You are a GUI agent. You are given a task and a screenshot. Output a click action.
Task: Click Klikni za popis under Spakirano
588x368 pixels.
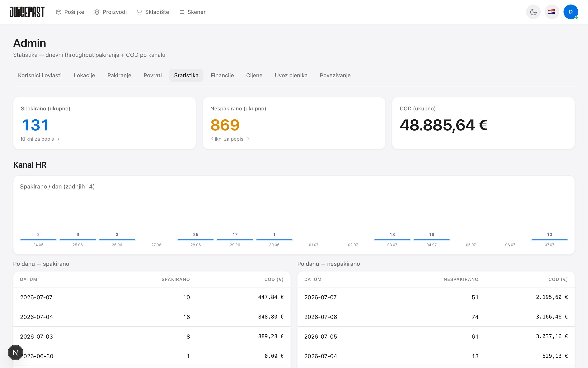pyautogui.click(x=40, y=139)
